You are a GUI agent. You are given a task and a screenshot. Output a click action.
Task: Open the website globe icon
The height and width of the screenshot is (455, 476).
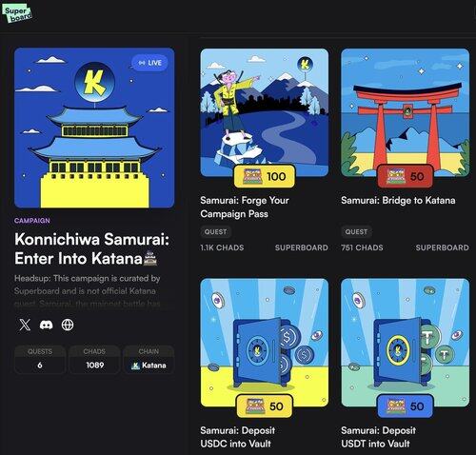click(x=68, y=325)
